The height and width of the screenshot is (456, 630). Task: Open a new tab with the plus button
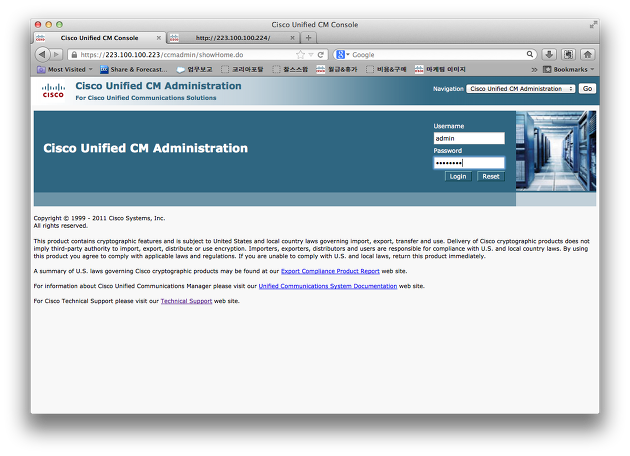[x=309, y=38]
